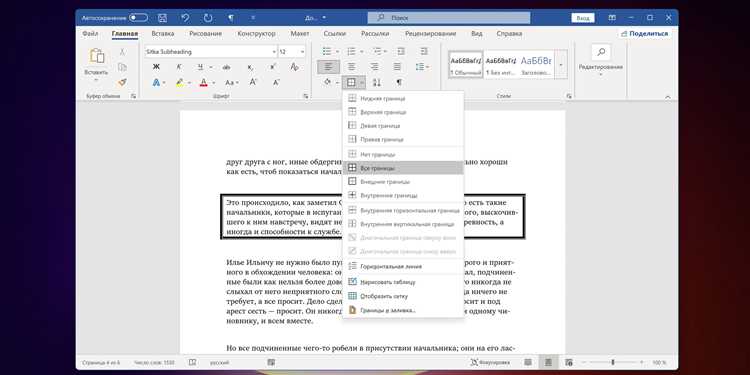Click the search box in title bar
Screen dimensions: 750x375
[x=449, y=18]
